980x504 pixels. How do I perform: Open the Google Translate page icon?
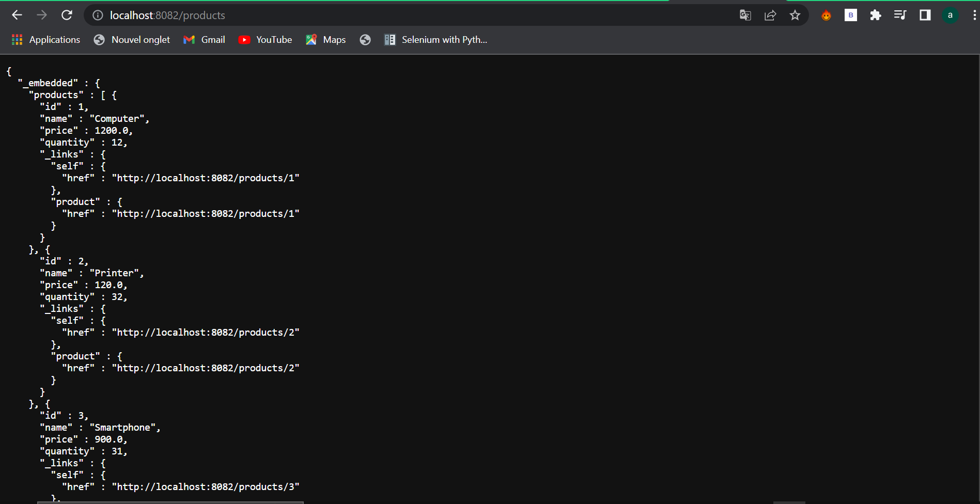click(x=744, y=15)
